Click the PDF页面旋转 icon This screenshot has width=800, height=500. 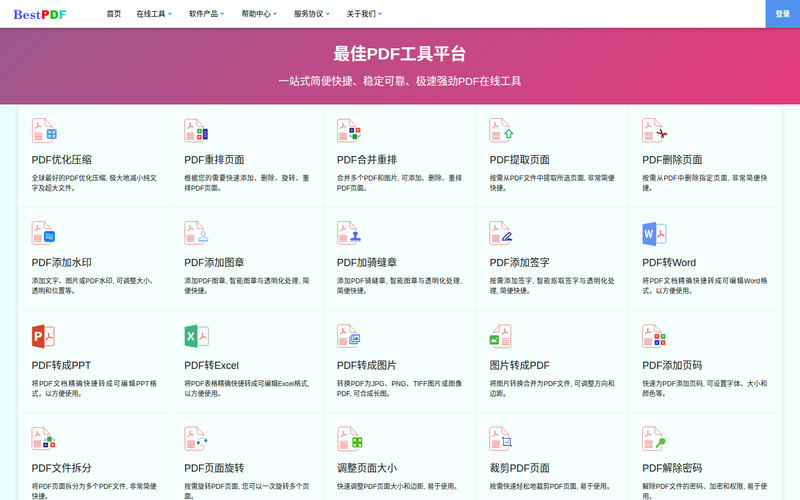(x=196, y=438)
